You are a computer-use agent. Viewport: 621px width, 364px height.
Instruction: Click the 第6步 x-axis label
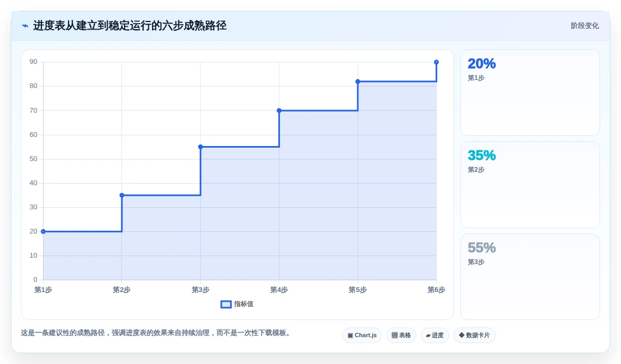pyautogui.click(x=436, y=290)
